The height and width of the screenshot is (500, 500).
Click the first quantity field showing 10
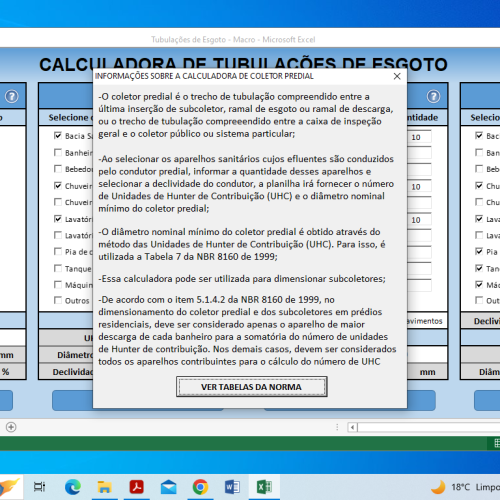click(419, 137)
